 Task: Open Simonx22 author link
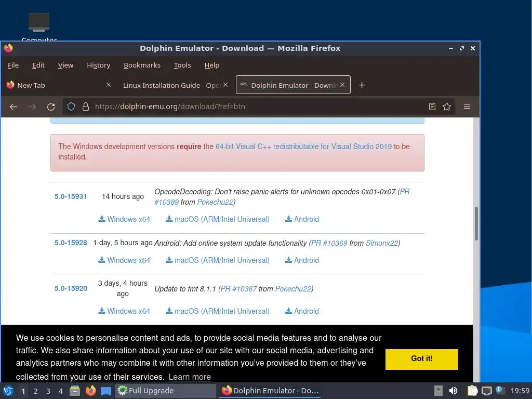click(x=382, y=243)
